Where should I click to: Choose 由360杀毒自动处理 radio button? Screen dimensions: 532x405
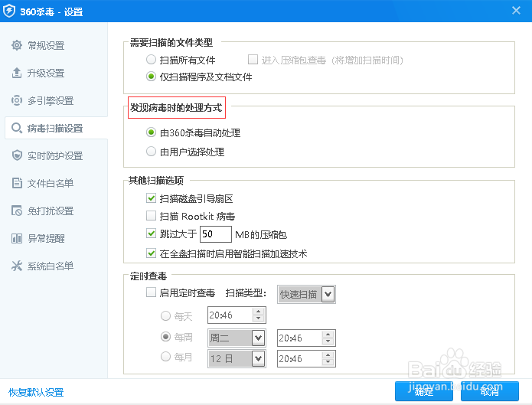pyautogui.click(x=151, y=132)
